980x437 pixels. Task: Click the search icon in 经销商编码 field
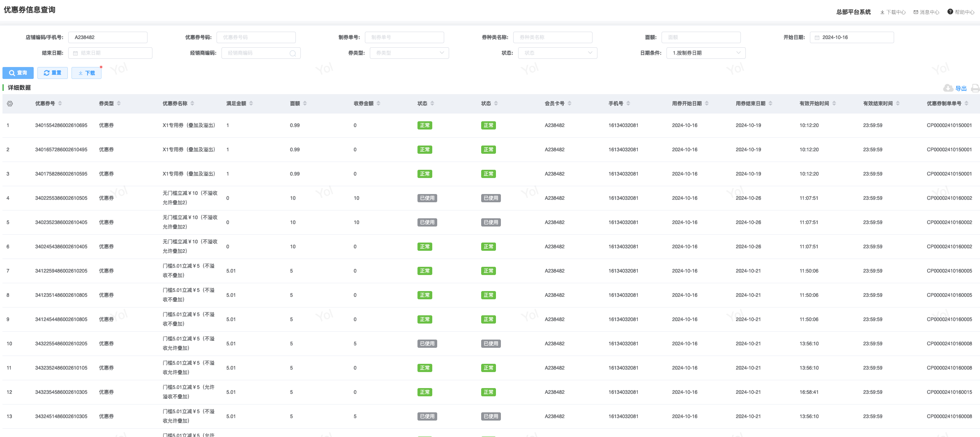point(293,53)
